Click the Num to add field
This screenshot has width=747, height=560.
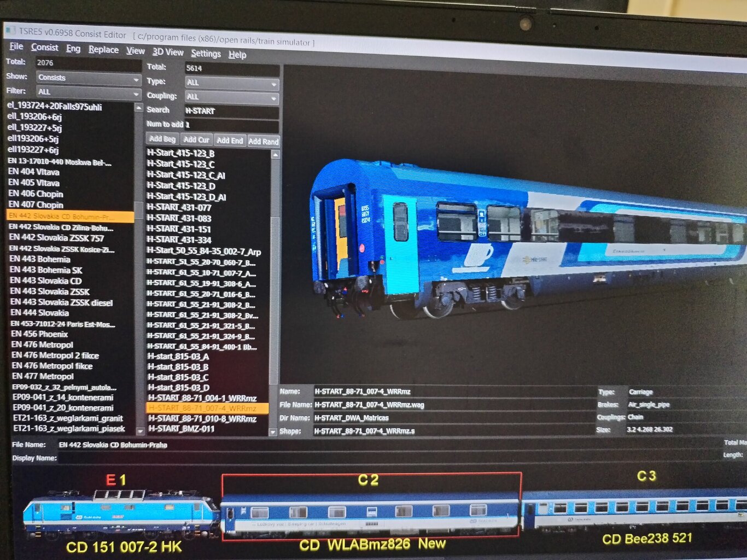pos(232,125)
